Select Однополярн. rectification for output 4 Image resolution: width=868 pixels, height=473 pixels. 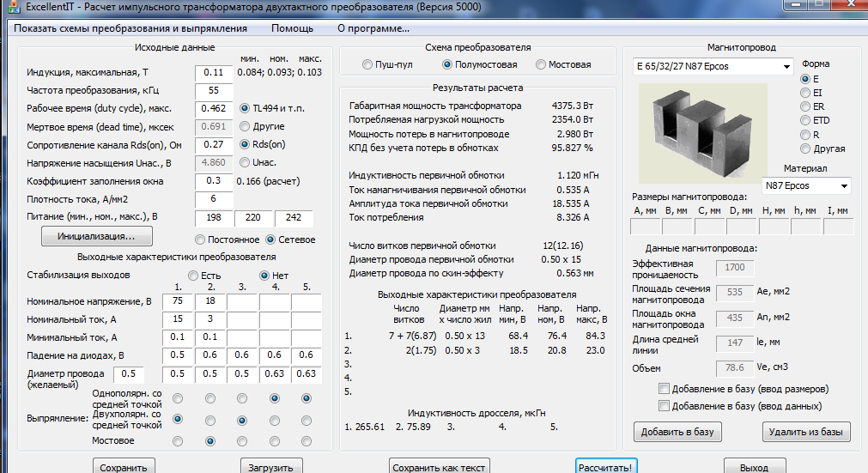pos(275,398)
